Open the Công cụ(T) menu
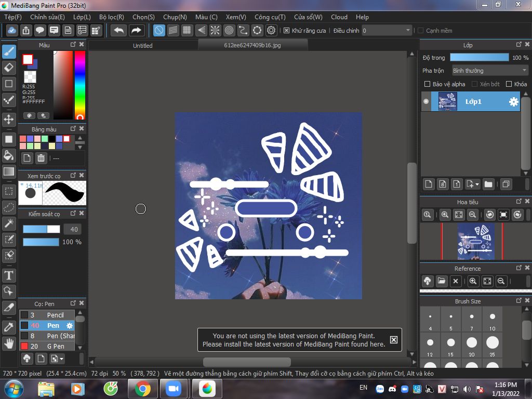 pyautogui.click(x=270, y=17)
